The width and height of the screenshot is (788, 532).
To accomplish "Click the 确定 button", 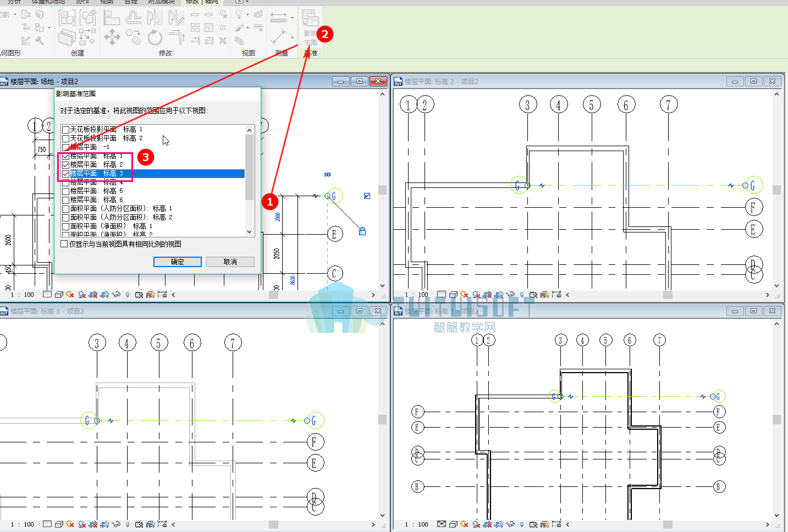I will [x=178, y=262].
